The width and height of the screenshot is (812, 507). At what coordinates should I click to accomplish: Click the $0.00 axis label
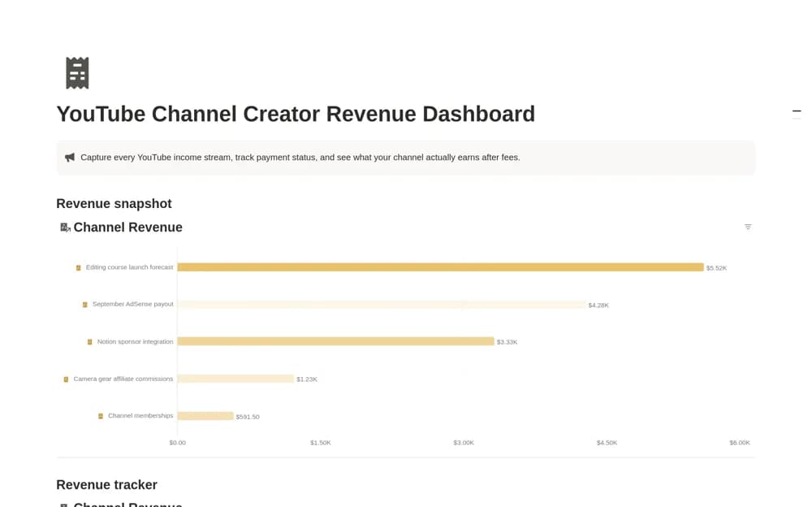[x=177, y=443]
